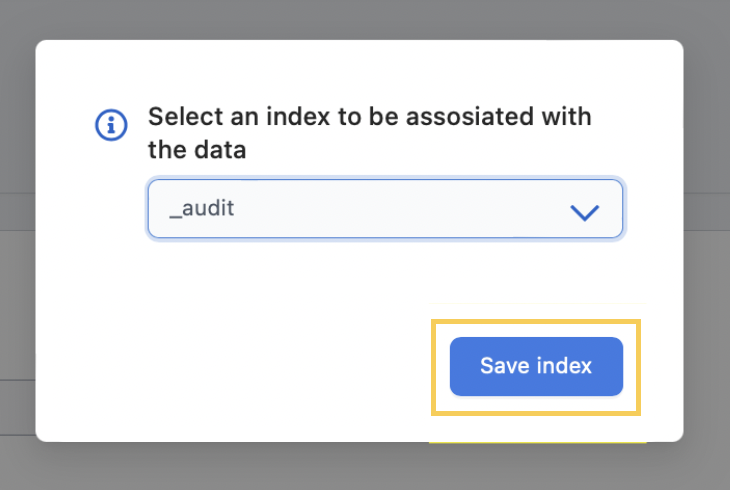Click the blue info circle icon
The width and height of the screenshot is (730, 490).
(111, 125)
